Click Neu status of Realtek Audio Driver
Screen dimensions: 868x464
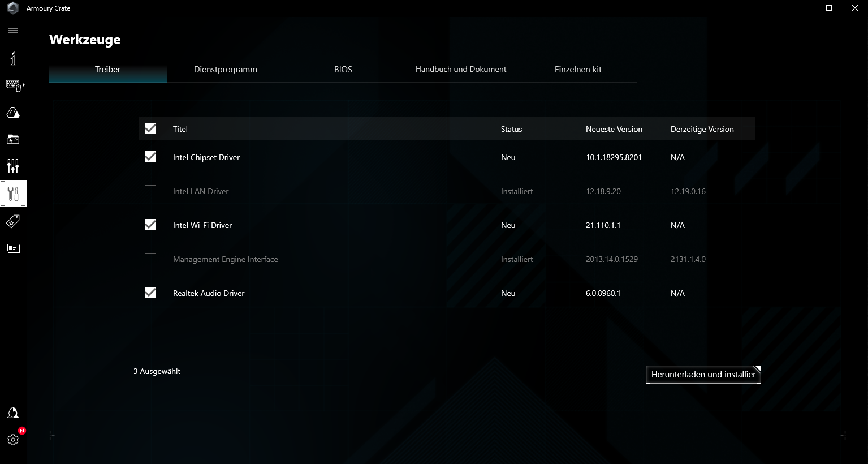(508, 293)
